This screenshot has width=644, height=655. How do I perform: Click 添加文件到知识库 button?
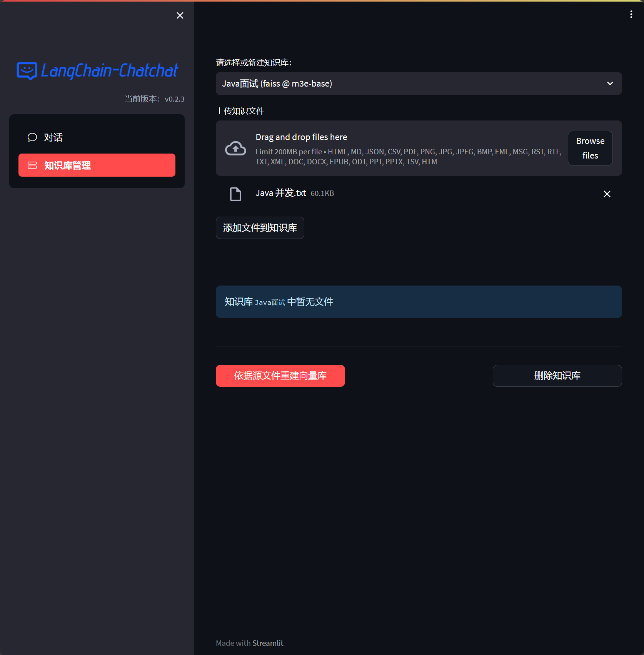[260, 228]
